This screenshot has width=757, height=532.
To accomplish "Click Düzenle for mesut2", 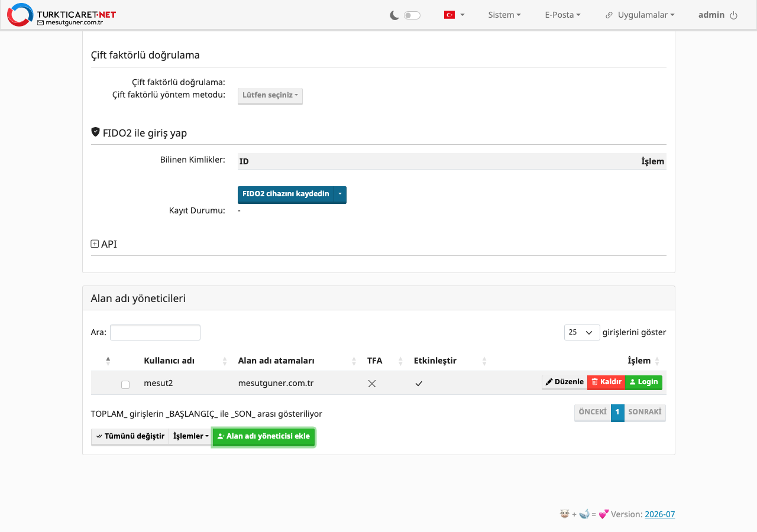I will point(565,382).
